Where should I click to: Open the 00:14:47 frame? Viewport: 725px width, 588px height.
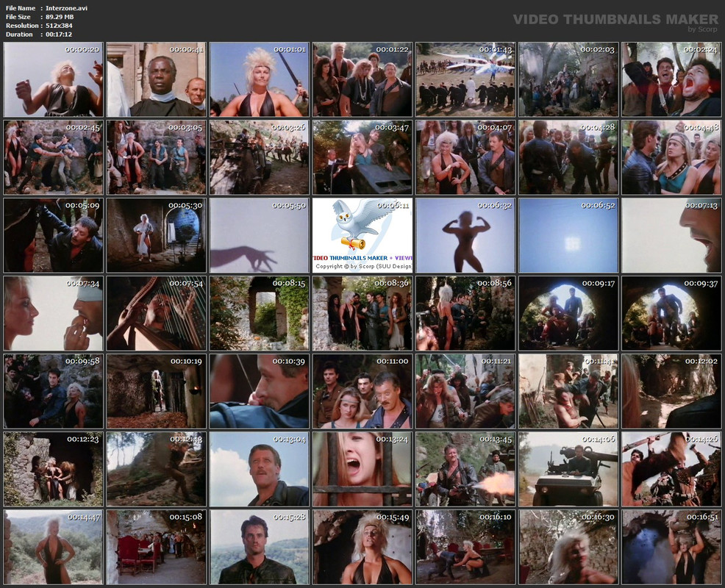[x=53, y=548]
